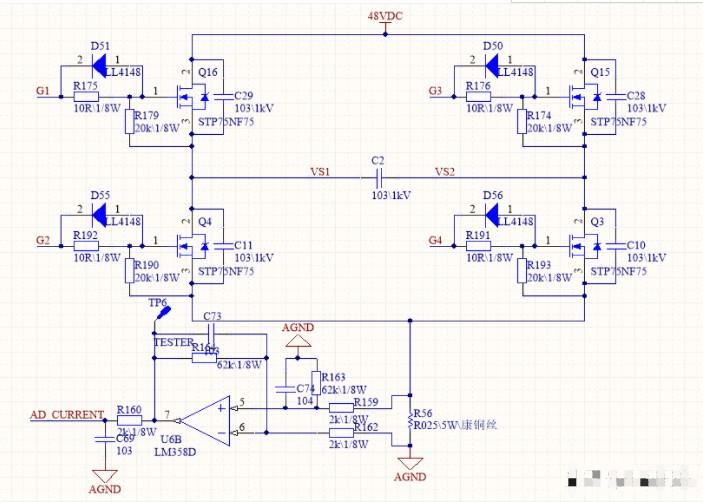Screen dimensions: 703x502
Task: Select diode D56 LL4148
Action: tap(492, 215)
